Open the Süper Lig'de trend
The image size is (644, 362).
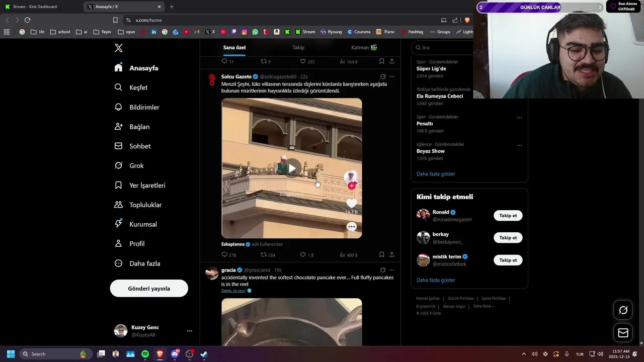431,68
